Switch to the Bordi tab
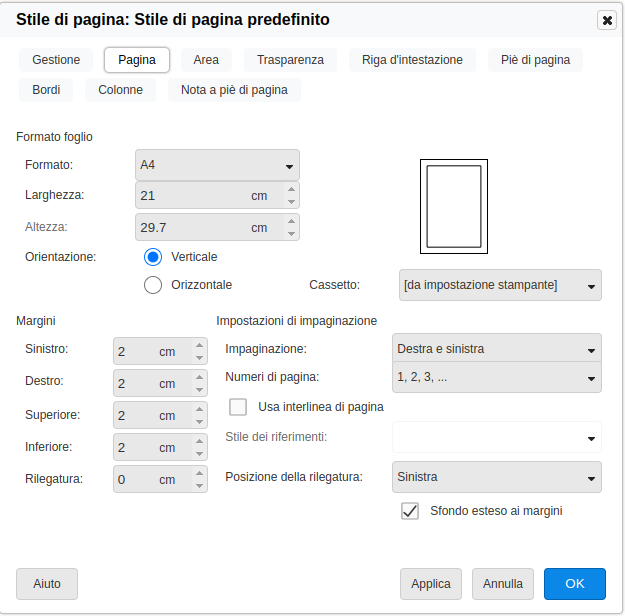Screen dimensions: 625x616 [46, 90]
